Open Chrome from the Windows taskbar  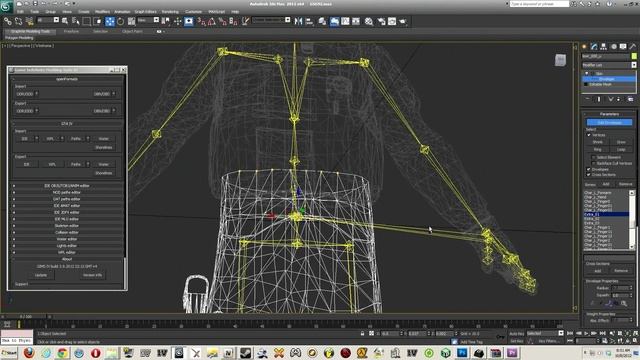[x=62, y=353]
